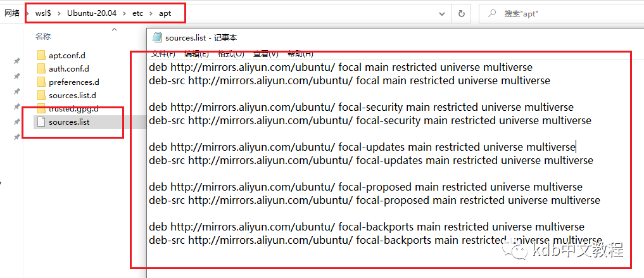This screenshot has width=644, height=278.
Task: Click the "deb ... focal-backports" line
Action: (x=367, y=227)
